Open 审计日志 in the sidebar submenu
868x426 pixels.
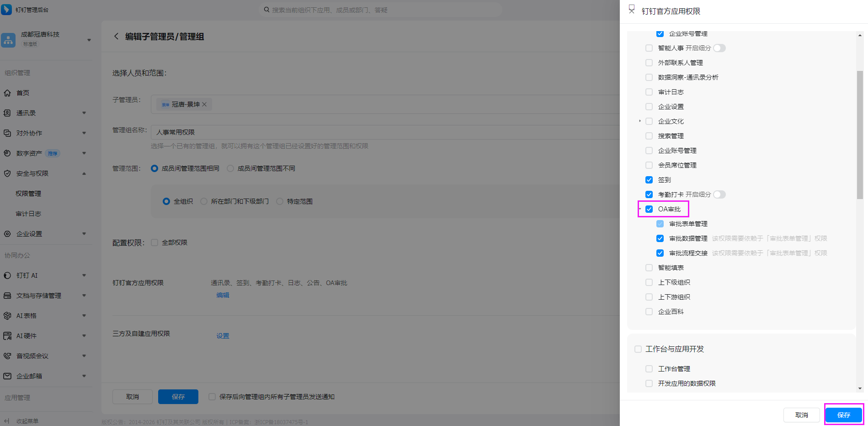coord(28,214)
